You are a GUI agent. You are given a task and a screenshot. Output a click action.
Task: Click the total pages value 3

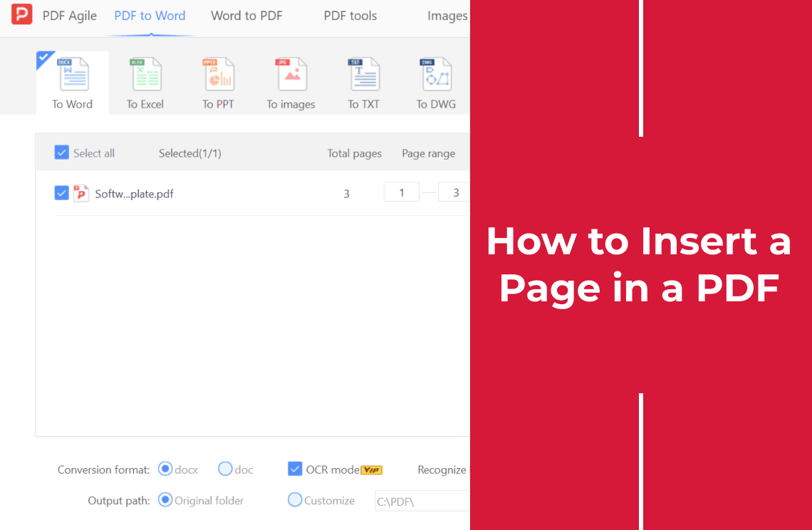tap(346, 194)
